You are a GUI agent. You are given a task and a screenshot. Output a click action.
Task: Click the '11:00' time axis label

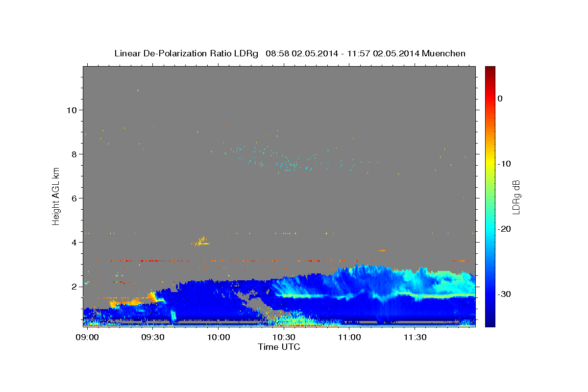(x=349, y=338)
